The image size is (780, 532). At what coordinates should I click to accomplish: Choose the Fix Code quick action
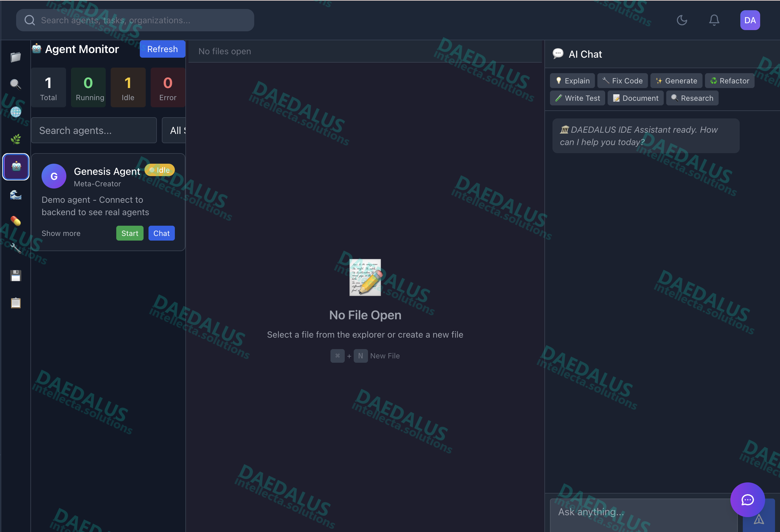click(622, 81)
